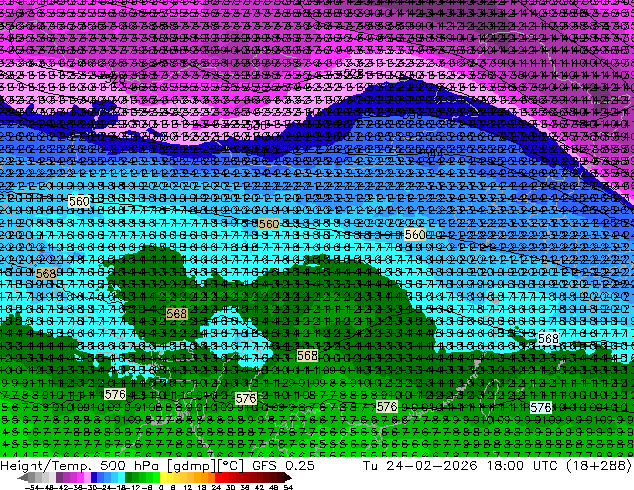Image resolution: width=634 pixels, height=490 pixels.
Task: Click the leftmost 560 contour label
Action: 79,201
